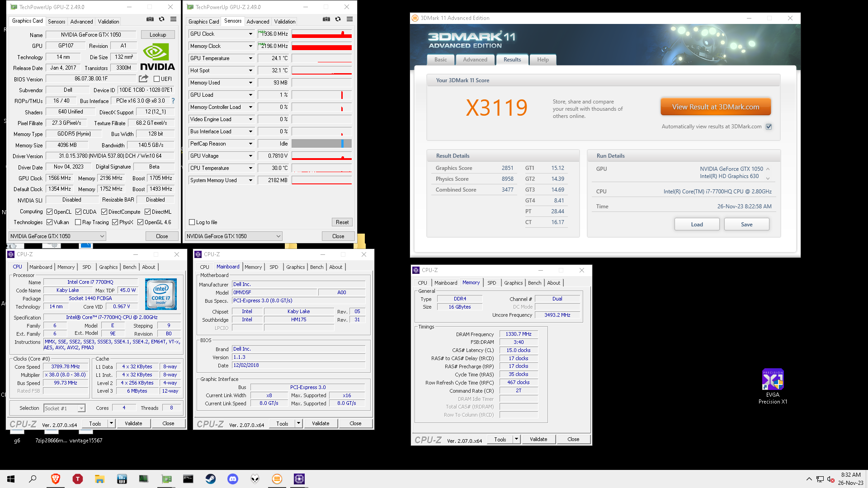Click Load button in 3DMark Run Details

coord(697,225)
